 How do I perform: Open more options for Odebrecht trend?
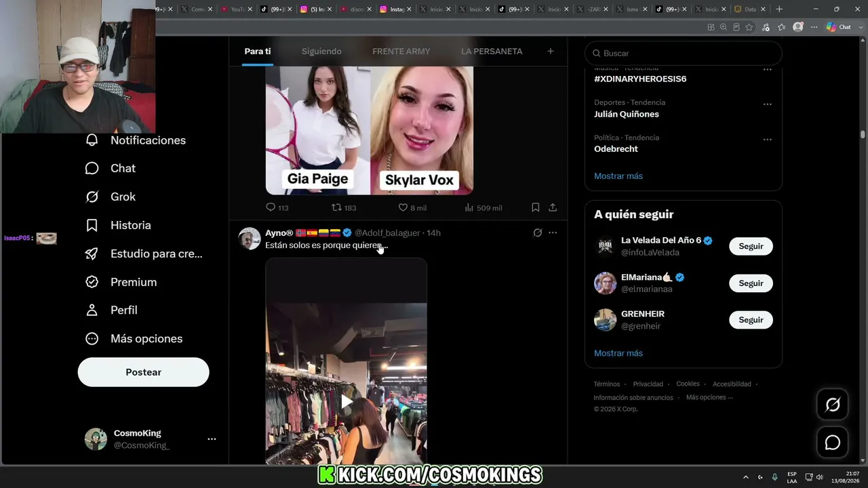(x=767, y=139)
